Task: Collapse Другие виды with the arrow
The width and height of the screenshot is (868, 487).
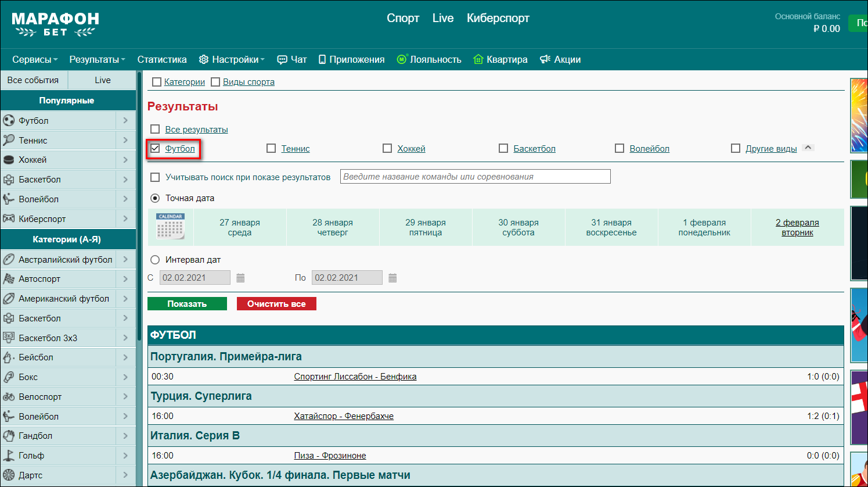Action: click(x=808, y=148)
